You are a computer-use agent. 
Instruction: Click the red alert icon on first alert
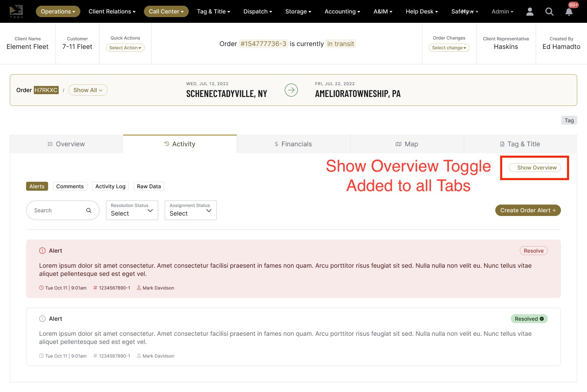click(42, 251)
